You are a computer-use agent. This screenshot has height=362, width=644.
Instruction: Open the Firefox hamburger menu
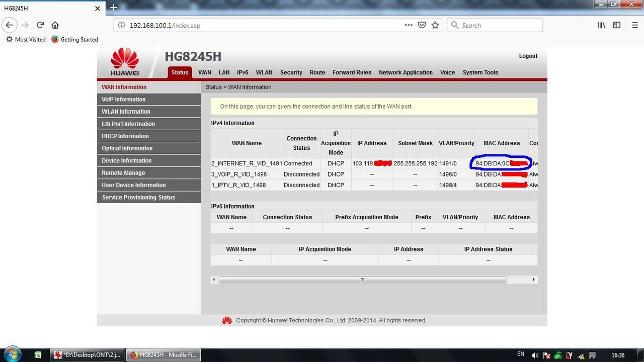(x=634, y=25)
